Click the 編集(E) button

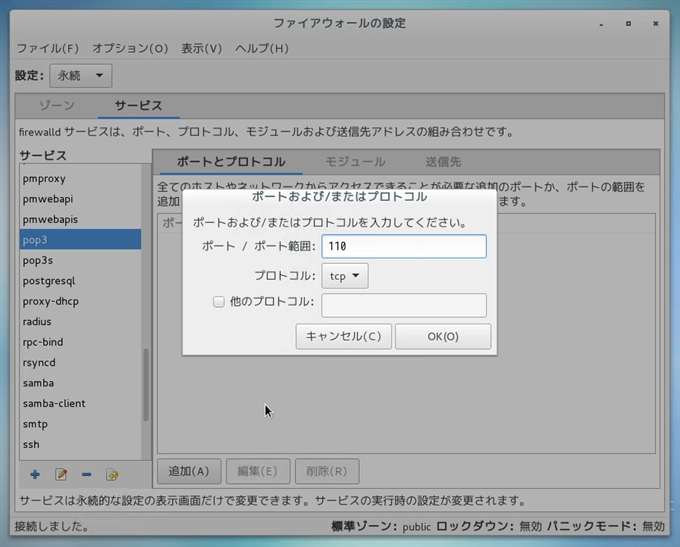[258, 471]
